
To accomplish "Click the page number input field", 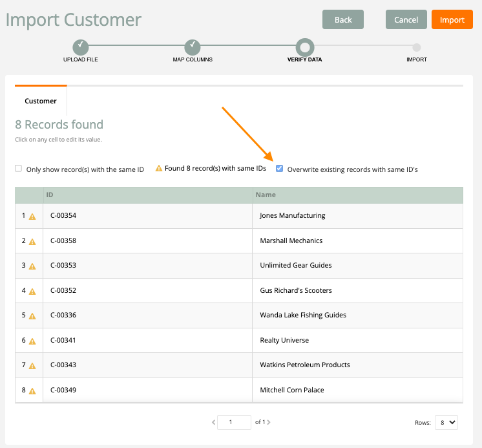I will [x=234, y=422].
